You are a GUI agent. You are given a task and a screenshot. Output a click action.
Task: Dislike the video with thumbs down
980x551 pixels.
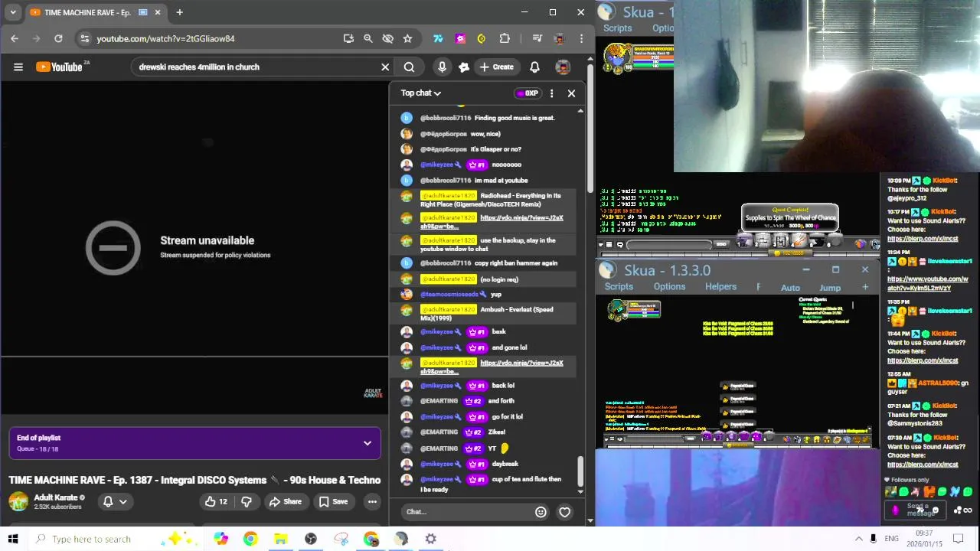coord(247,502)
